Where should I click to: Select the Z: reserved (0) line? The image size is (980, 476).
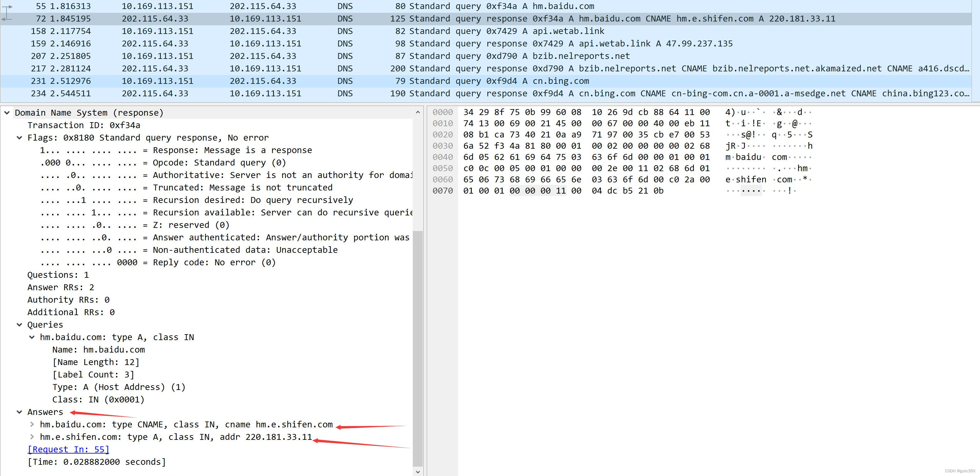coord(135,225)
